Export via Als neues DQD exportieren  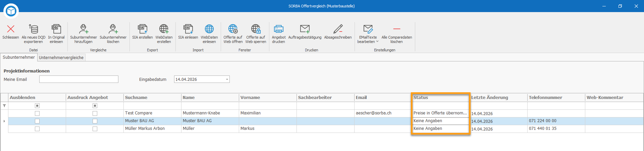(x=34, y=34)
